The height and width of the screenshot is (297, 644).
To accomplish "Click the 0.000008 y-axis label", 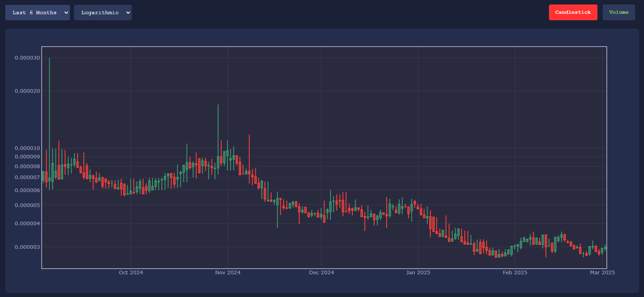I will (28, 167).
